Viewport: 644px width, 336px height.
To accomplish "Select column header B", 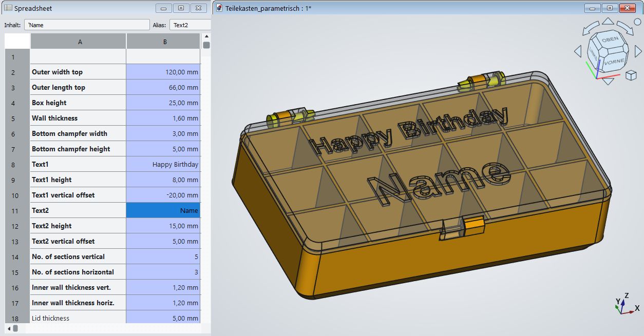I will 163,42.
